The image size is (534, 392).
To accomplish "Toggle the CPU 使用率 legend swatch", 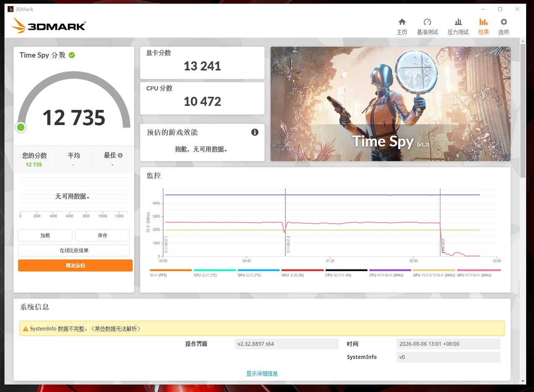I will (346, 270).
